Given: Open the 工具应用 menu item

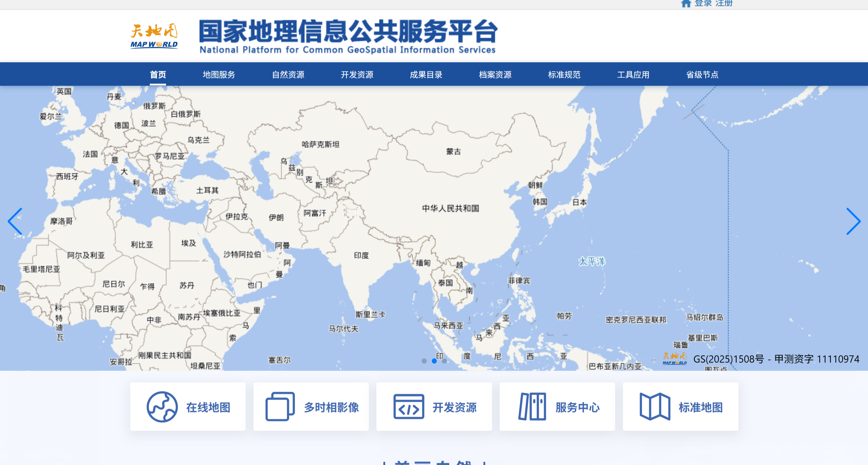Looking at the screenshot, I should click(x=633, y=74).
